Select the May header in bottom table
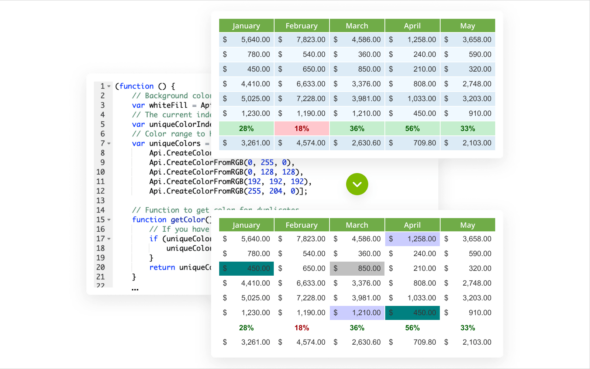590x369 pixels. (x=467, y=225)
